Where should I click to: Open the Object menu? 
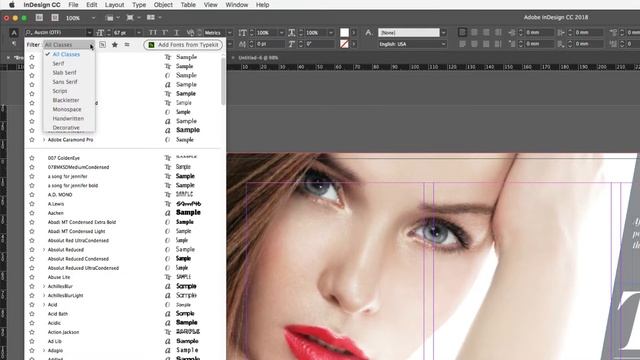[163, 5]
